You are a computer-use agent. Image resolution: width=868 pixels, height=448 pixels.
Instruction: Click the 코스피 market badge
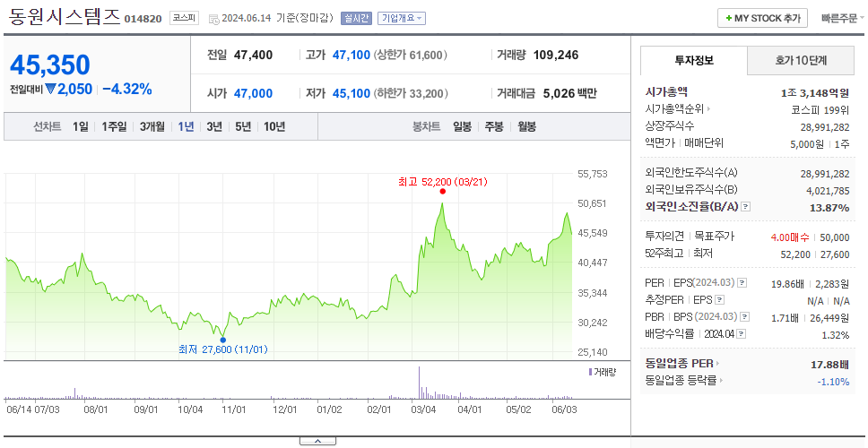(185, 18)
